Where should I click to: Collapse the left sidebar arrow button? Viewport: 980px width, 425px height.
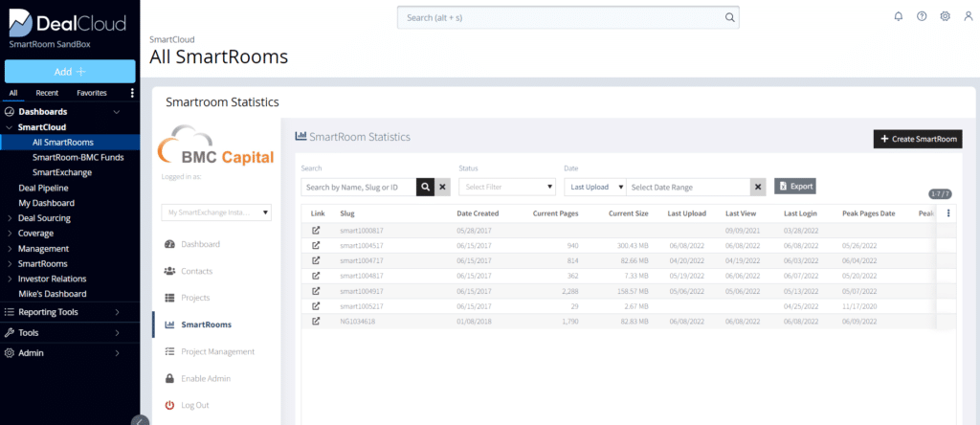click(140, 420)
